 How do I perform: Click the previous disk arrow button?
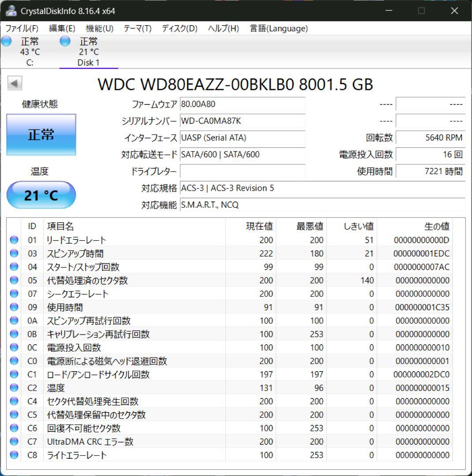point(15,83)
